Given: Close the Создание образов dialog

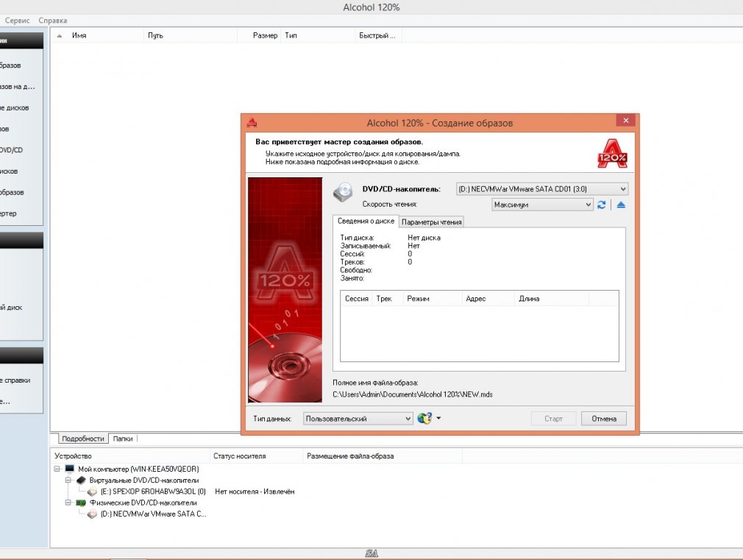Looking at the screenshot, I should (x=625, y=121).
